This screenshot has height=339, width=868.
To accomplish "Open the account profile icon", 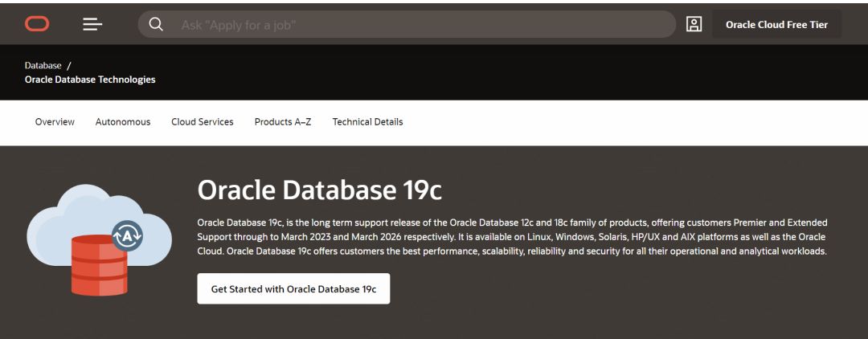I will 694,24.
